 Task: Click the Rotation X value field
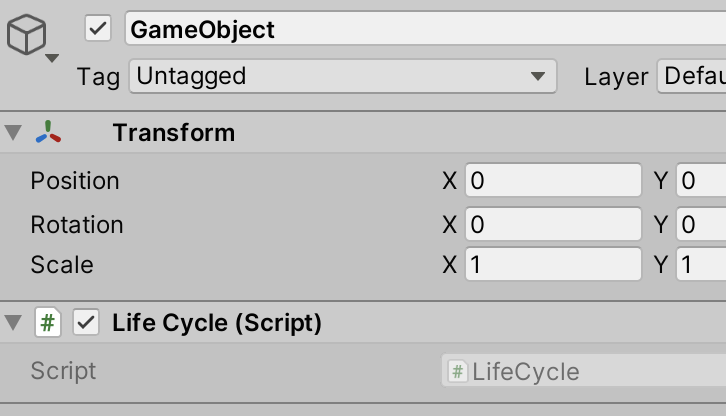click(x=553, y=224)
